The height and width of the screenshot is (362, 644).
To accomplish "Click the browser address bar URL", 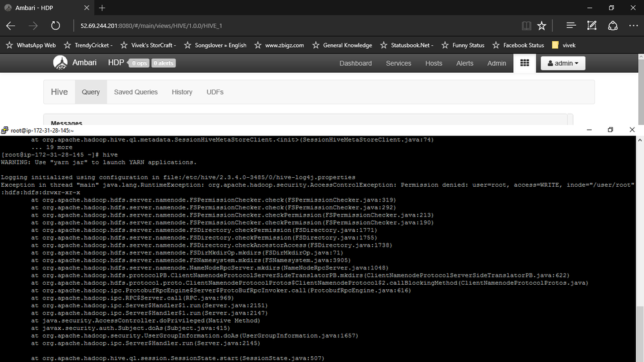I will (x=151, y=26).
